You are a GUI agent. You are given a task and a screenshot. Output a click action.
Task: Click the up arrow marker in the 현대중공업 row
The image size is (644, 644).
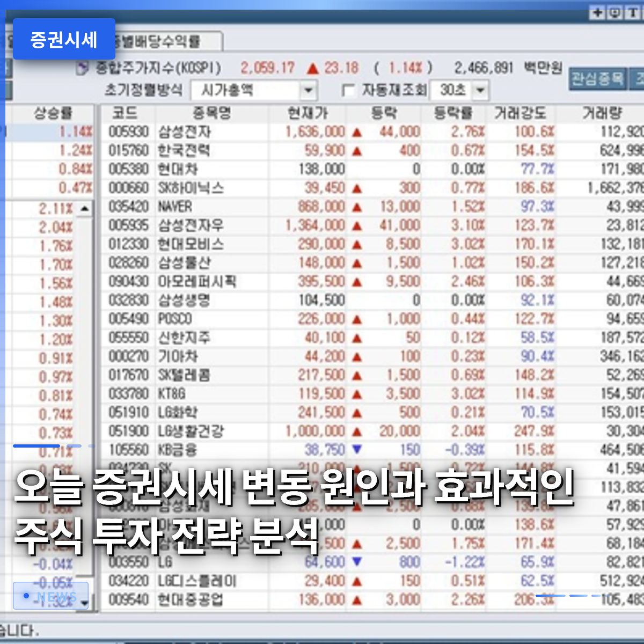[357, 599]
